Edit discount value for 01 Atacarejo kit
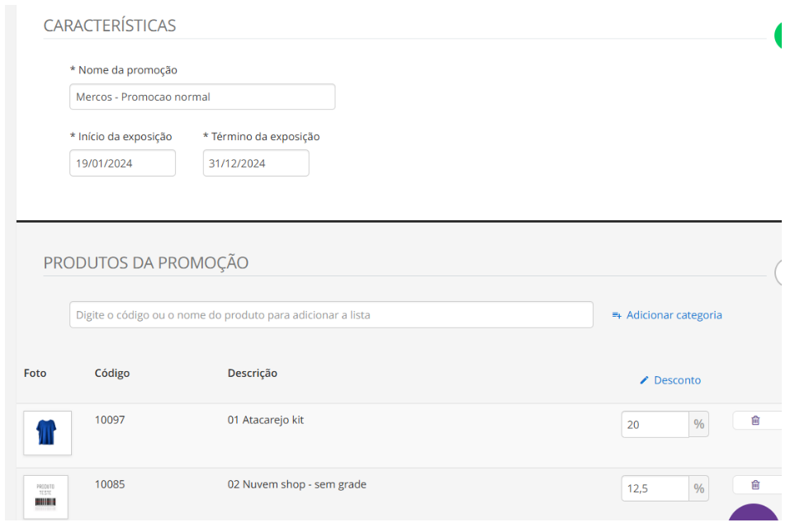 click(655, 425)
